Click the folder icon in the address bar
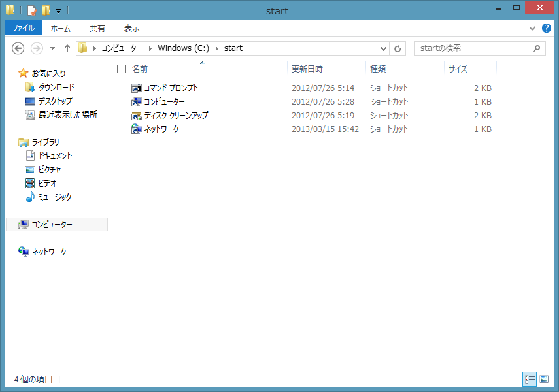 point(83,48)
